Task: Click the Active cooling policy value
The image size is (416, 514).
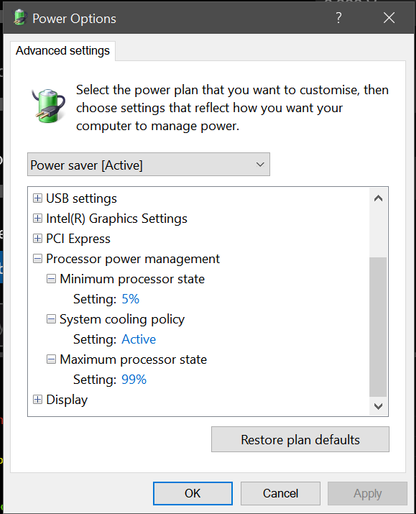Action: point(139,339)
